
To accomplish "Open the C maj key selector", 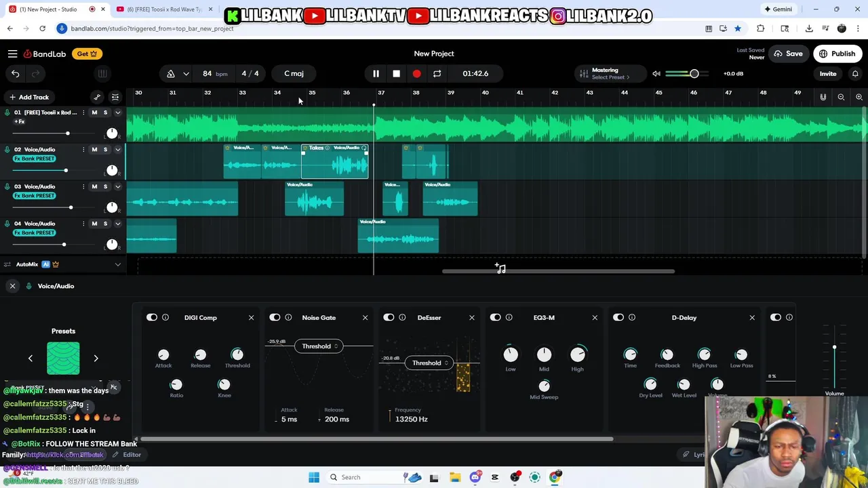I will [294, 73].
